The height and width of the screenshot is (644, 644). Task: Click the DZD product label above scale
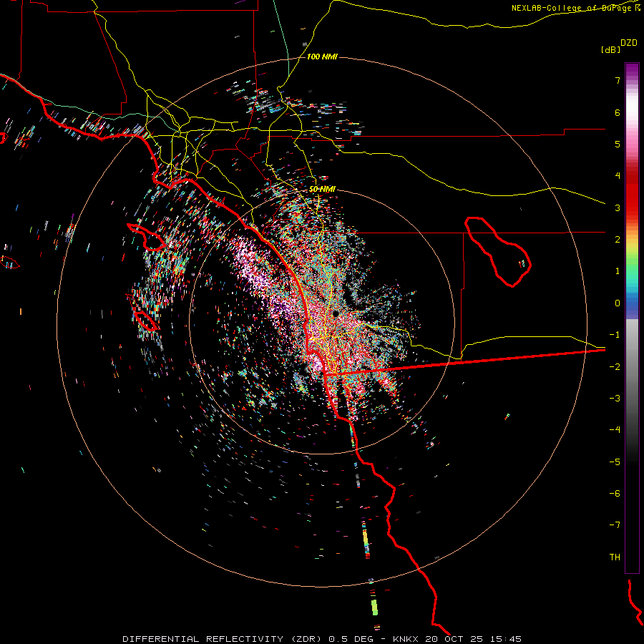tap(629, 43)
